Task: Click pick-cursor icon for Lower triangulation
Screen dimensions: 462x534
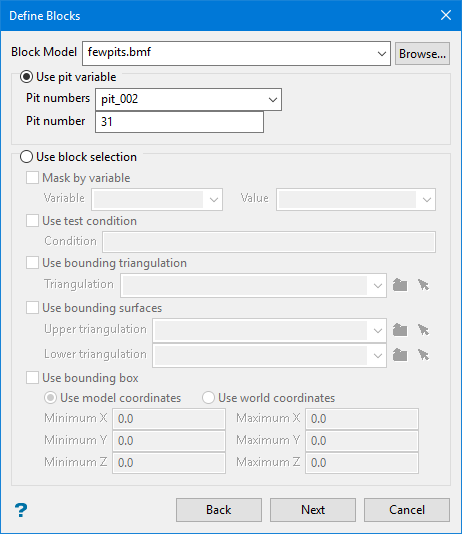Action: pos(424,355)
